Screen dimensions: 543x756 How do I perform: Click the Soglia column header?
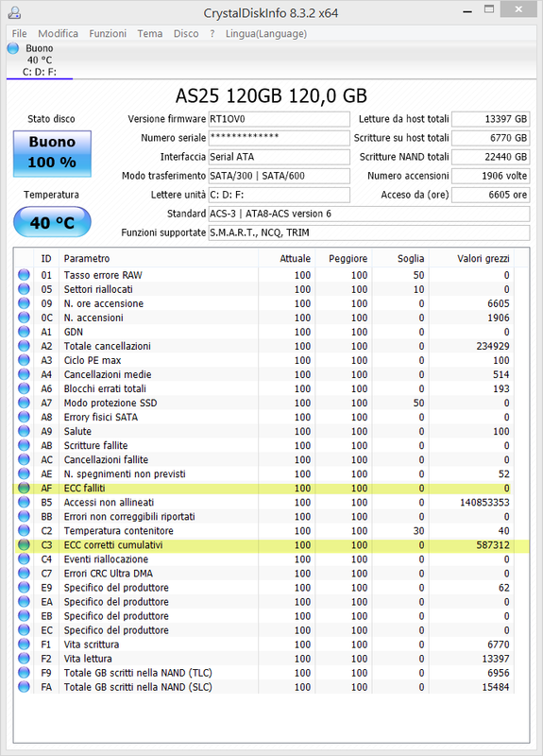tap(400, 258)
